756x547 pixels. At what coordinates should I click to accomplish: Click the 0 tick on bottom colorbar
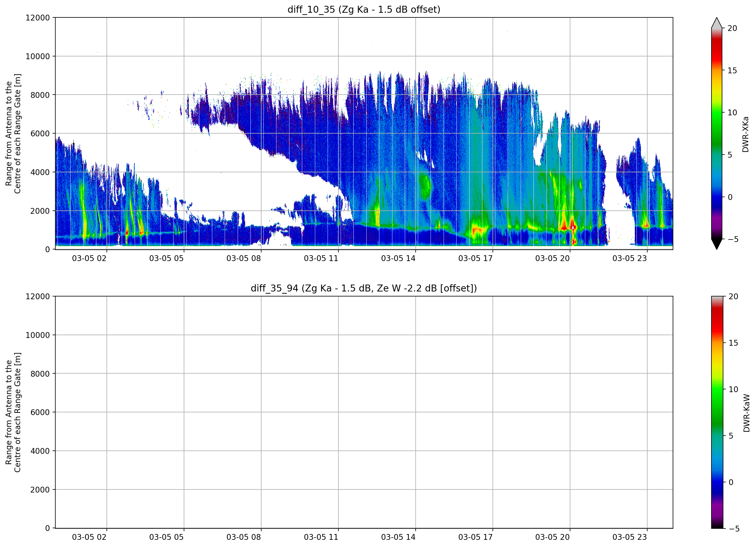731,482
